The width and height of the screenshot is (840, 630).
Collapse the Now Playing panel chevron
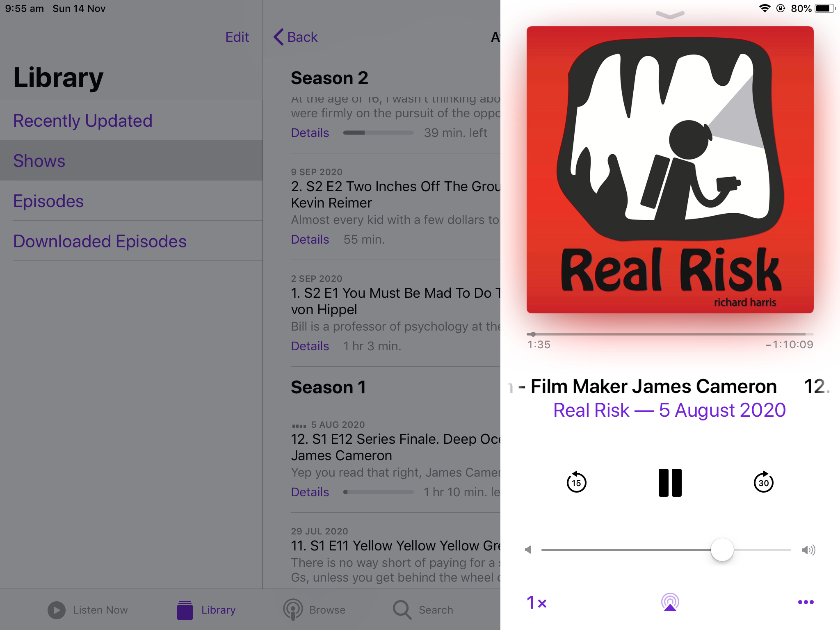click(x=670, y=15)
